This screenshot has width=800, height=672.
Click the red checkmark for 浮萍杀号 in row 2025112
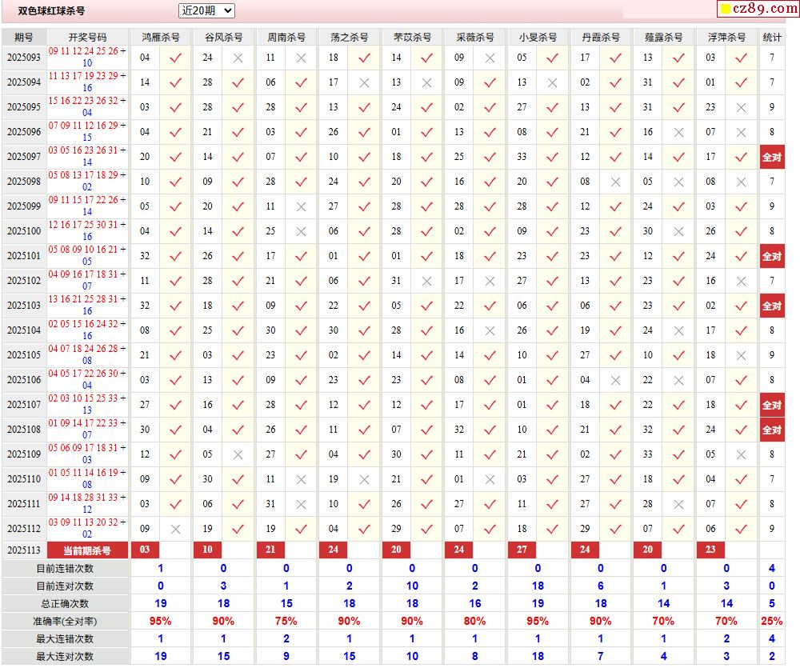click(741, 529)
